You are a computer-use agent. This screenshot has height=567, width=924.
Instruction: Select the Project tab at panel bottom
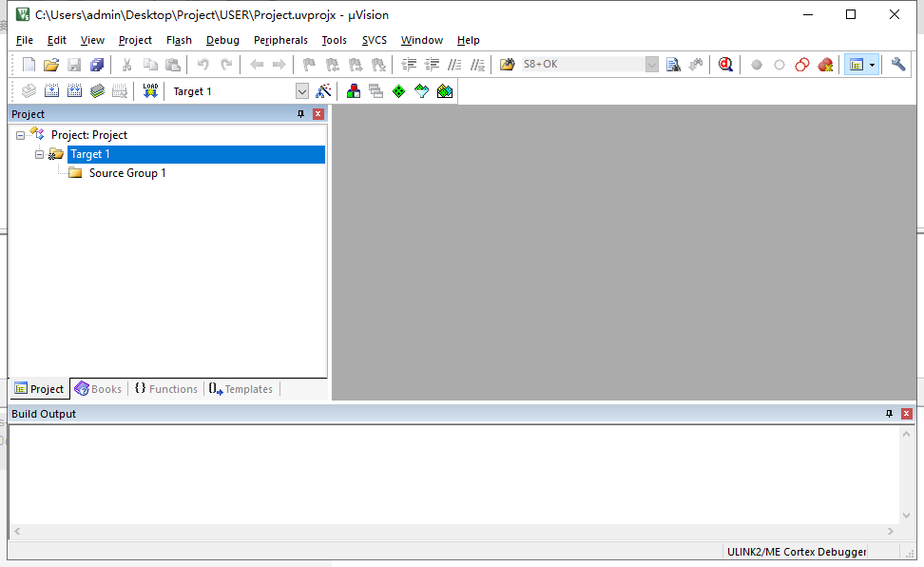(40, 389)
